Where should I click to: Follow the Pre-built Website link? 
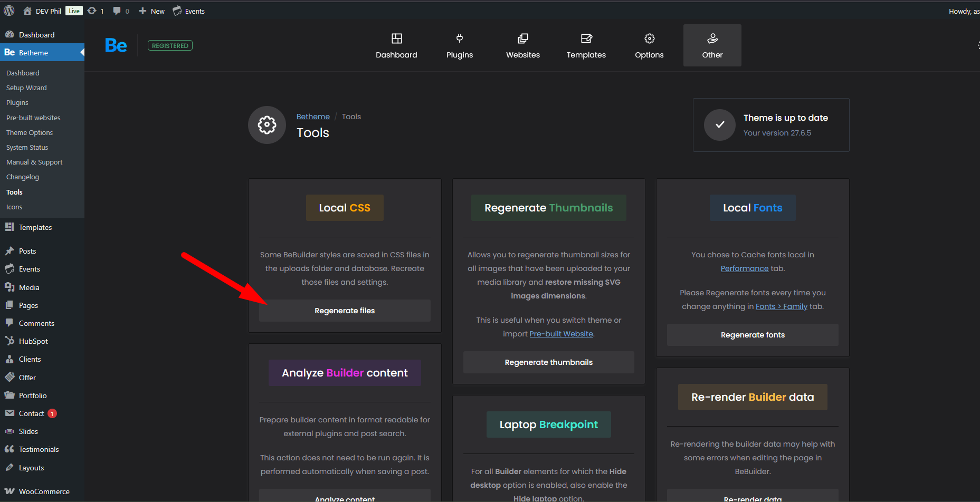[561, 334]
